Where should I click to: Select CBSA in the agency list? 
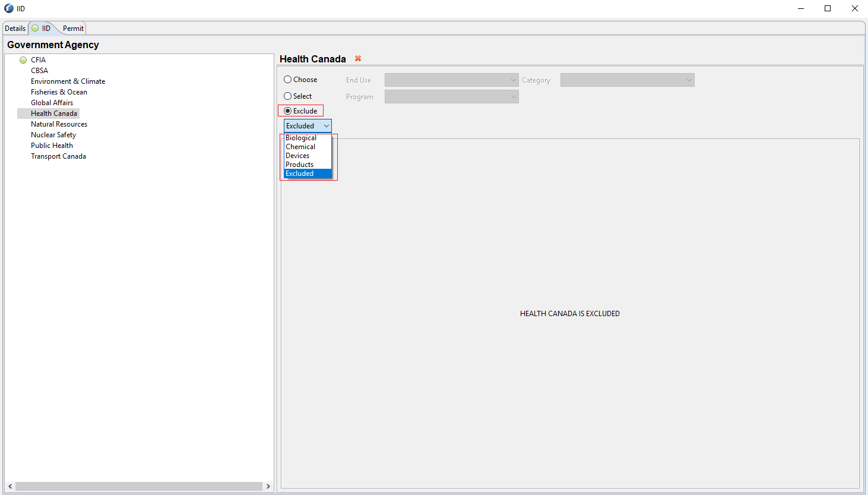coord(39,71)
